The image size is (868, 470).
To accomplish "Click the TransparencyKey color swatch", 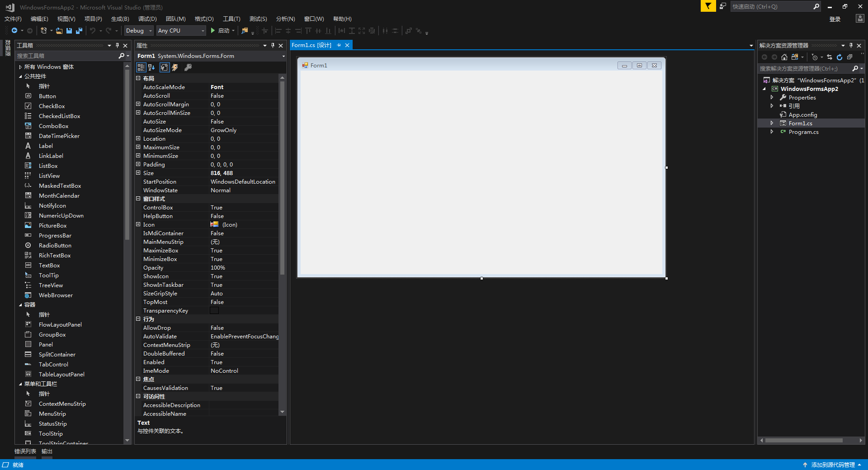I will pyautogui.click(x=214, y=310).
